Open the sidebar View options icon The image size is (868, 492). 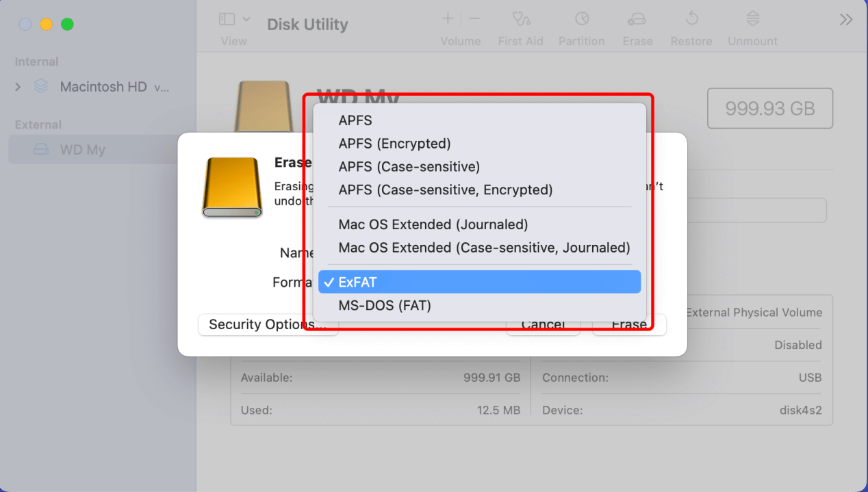(227, 18)
